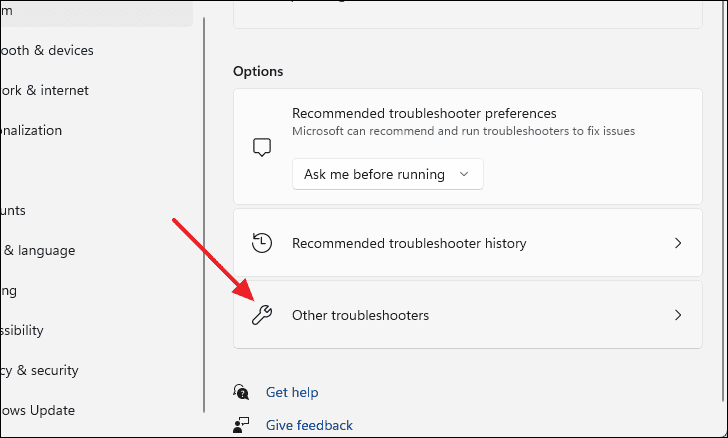Go to Windows Update in sidebar
The width and height of the screenshot is (728, 438).
click(38, 410)
